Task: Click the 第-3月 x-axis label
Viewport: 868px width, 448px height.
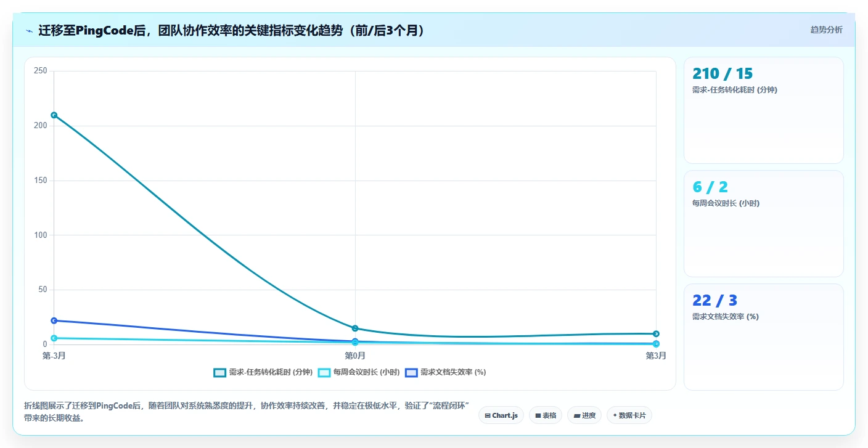Action: [54, 356]
